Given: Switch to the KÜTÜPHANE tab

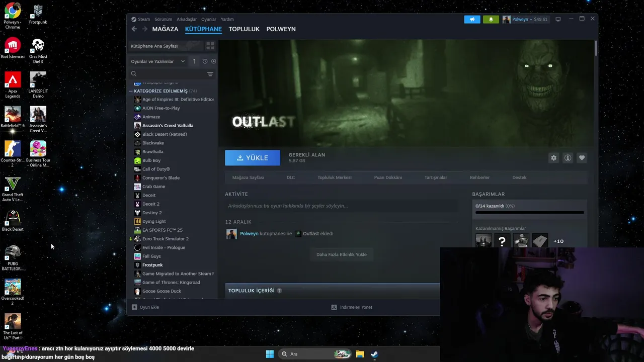Looking at the screenshot, I should coord(203,29).
